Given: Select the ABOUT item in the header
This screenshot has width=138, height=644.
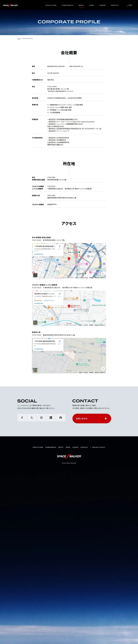Looking at the screenshot, I should [81, 5].
